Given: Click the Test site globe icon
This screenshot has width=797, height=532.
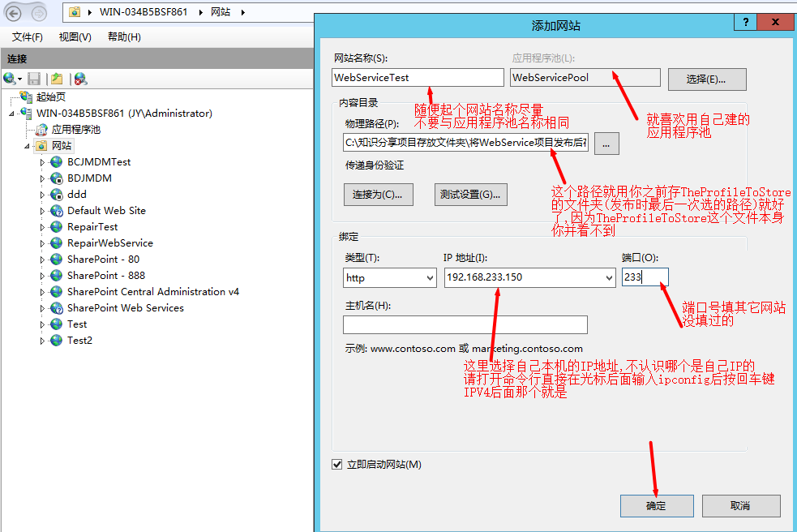Looking at the screenshot, I should [57, 324].
